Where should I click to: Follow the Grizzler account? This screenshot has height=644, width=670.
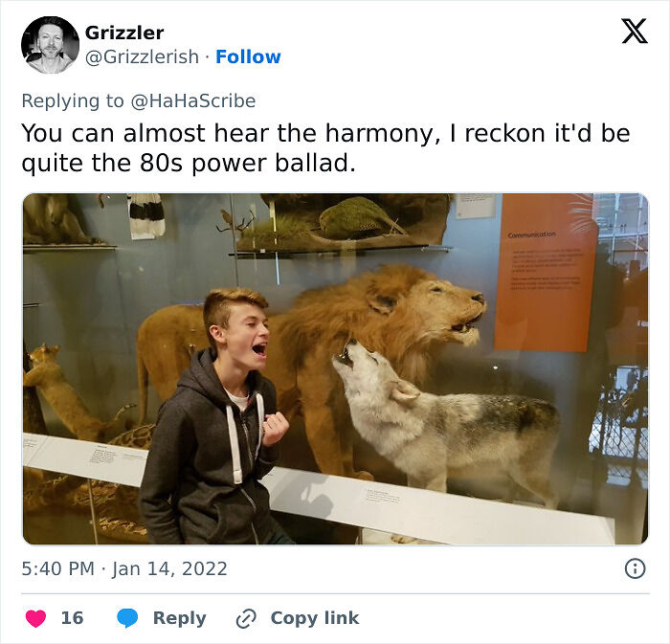(248, 56)
